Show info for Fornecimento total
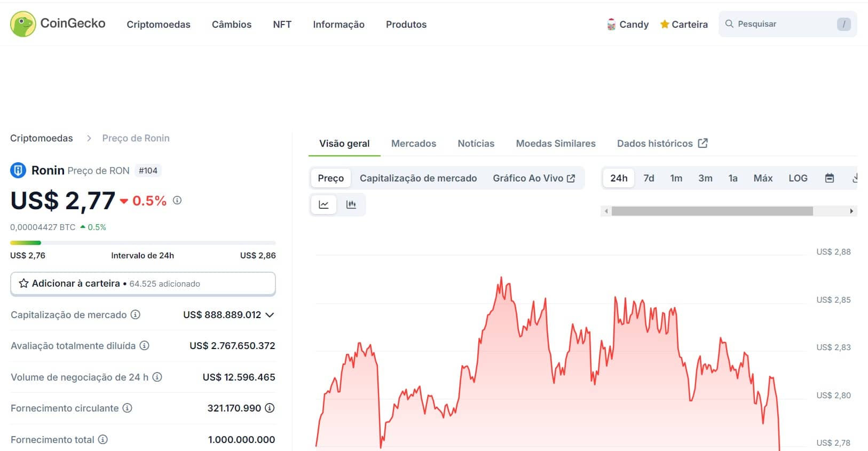868x451 pixels. point(102,439)
